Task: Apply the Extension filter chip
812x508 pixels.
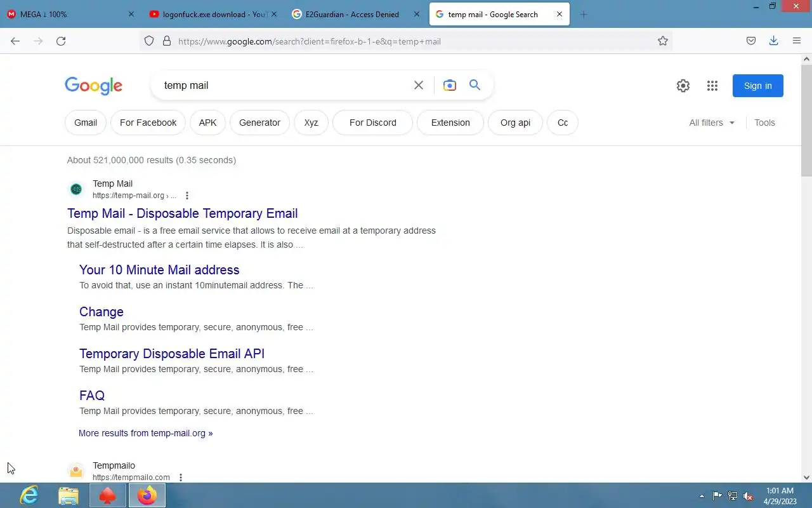Action: coord(450,123)
